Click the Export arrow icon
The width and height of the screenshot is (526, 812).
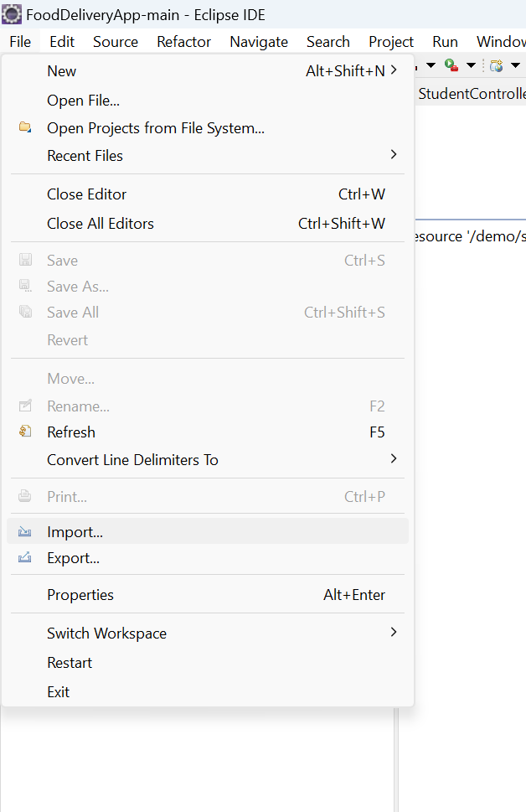tap(25, 557)
